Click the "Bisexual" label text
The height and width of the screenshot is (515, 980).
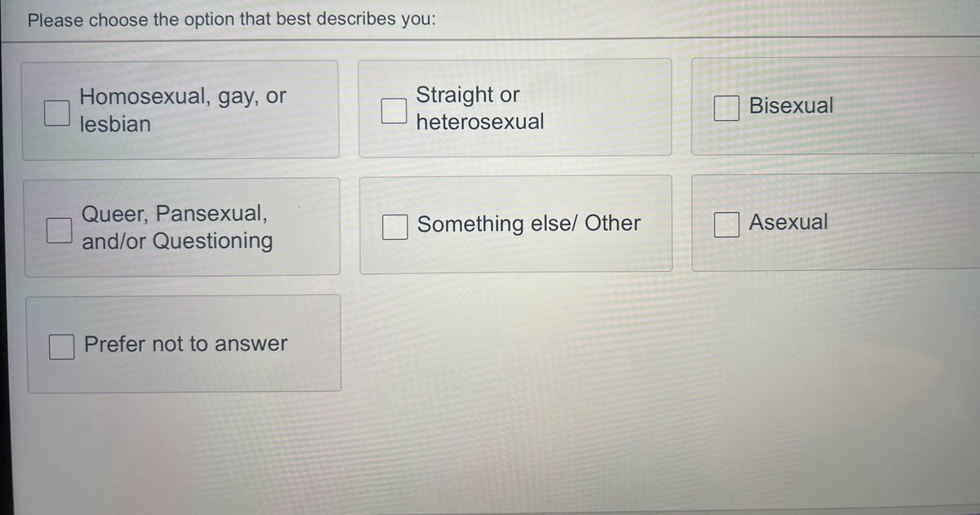[791, 106]
